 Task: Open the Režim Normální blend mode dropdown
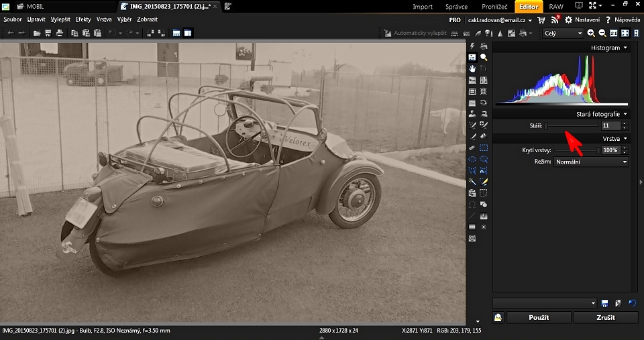(591, 162)
